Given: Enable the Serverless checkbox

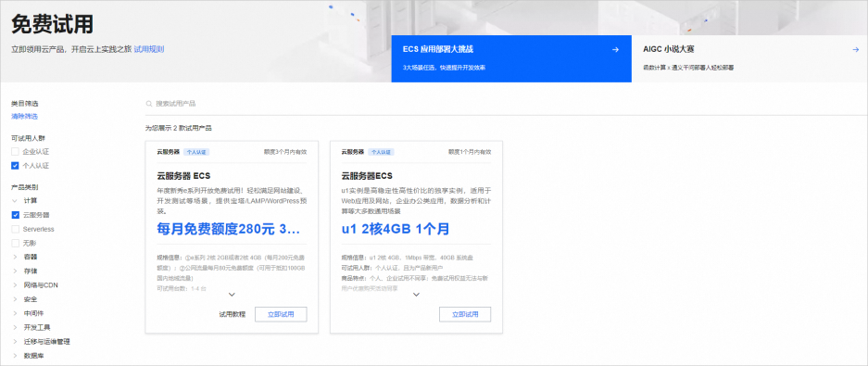Looking at the screenshot, I should click(16, 229).
